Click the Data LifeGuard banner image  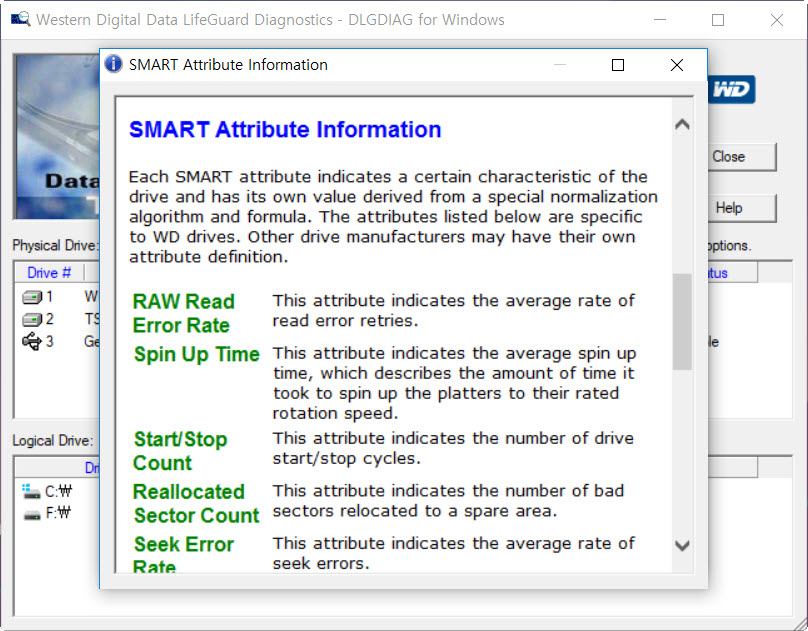click(x=57, y=137)
